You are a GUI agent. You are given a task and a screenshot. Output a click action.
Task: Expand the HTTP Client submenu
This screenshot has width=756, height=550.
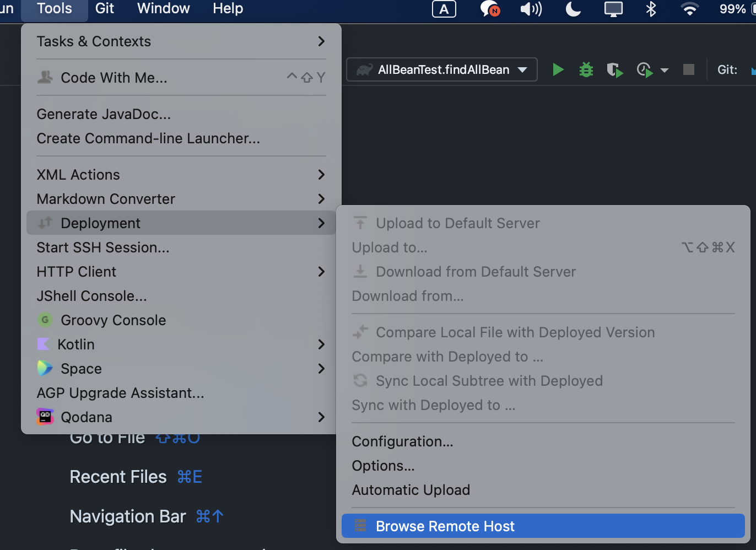(181, 272)
